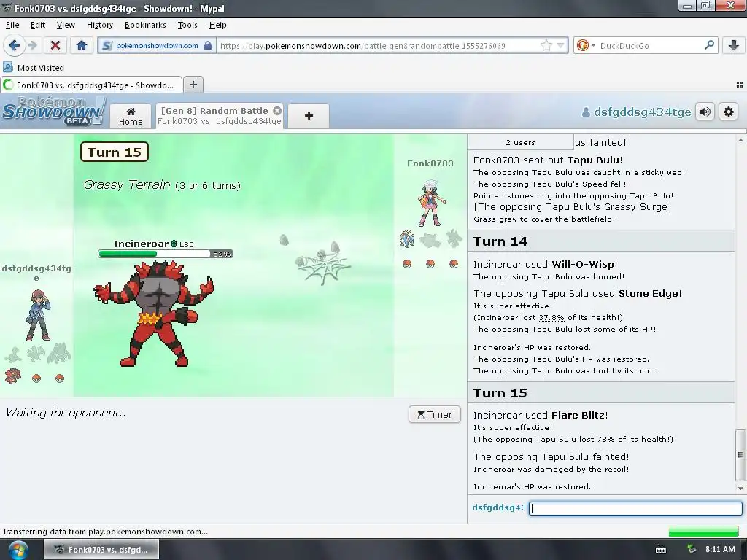Screen dimensions: 747x560
Task: Open the Most Visited bookmarks folder
Action: pos(34,68)
